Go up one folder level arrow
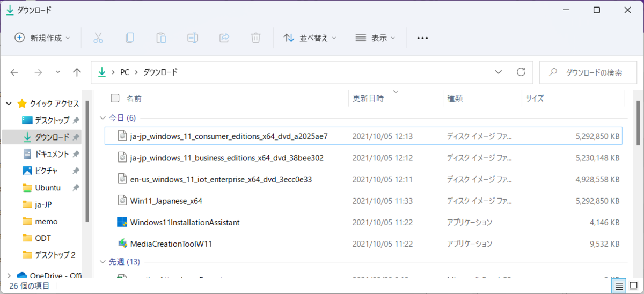Viewport: 644px width, 294px height. [x=77, y=72]
